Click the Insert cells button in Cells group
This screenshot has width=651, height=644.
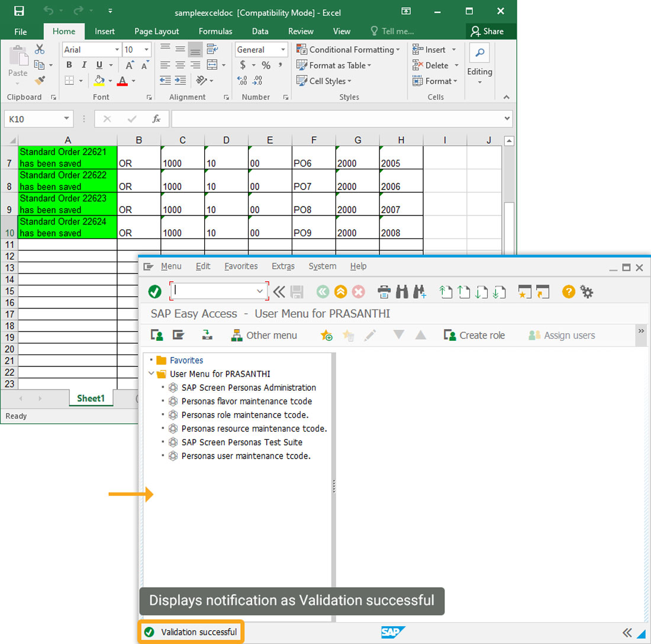(x=434, y=49)
